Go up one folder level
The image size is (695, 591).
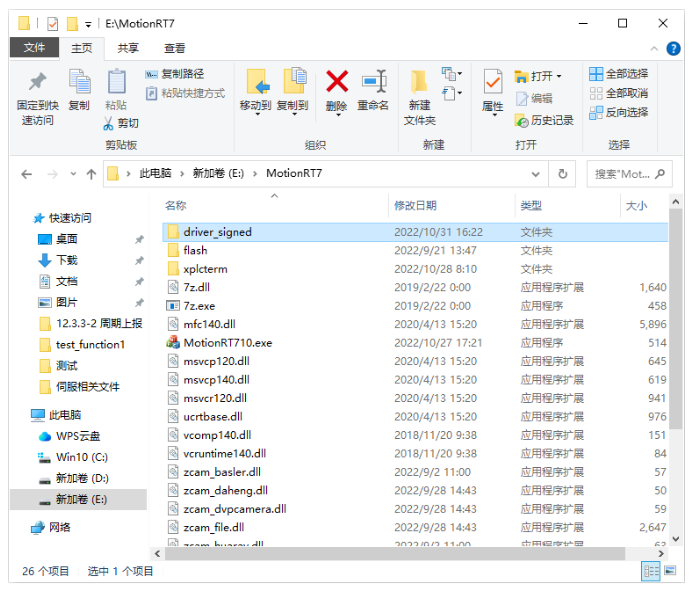[x=91, y=174]
